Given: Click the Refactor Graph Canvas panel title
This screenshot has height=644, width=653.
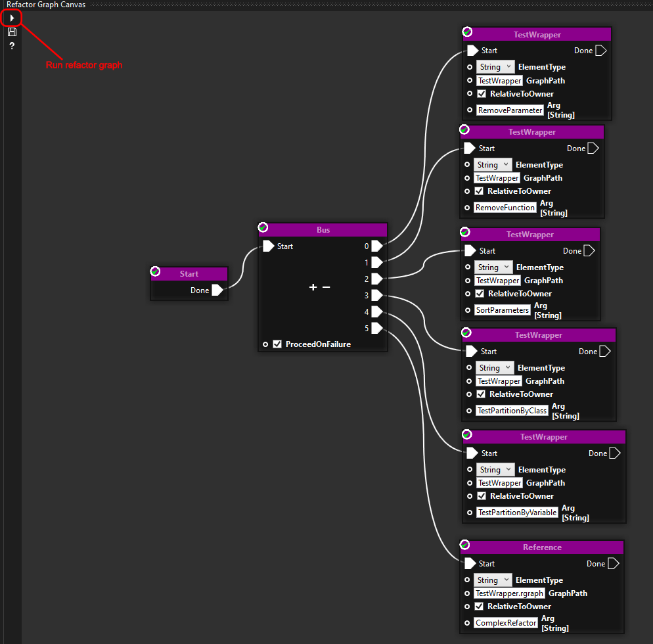Looking at the screenshot, I should (x=46, y=5).
